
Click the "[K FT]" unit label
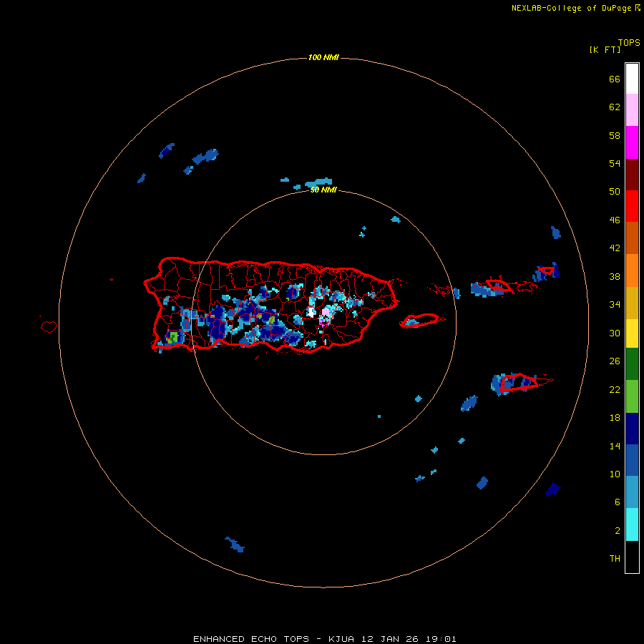pyautogui.click(x=605, y=49)
